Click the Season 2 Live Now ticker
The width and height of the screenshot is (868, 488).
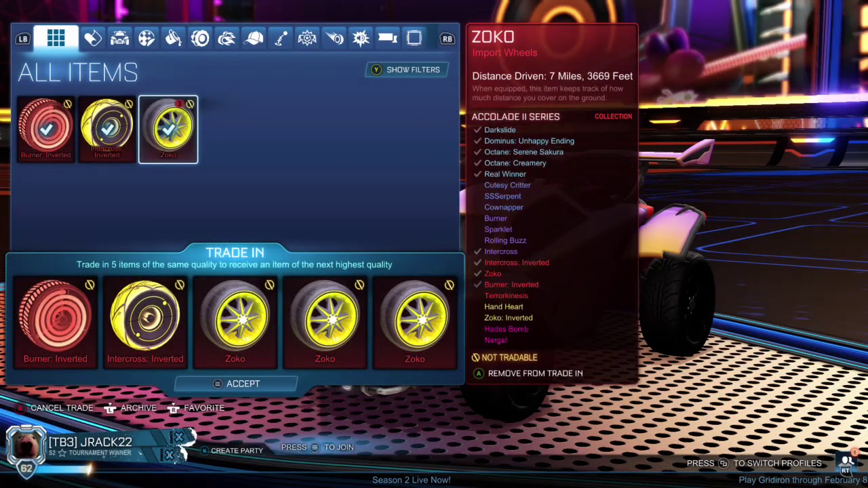(x=411, y=481)
